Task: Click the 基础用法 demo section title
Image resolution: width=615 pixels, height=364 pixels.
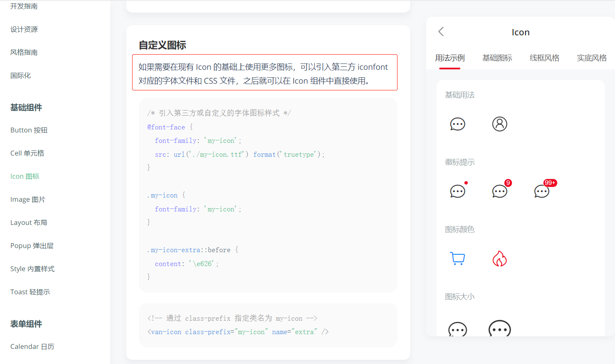Action: point(460,95)
